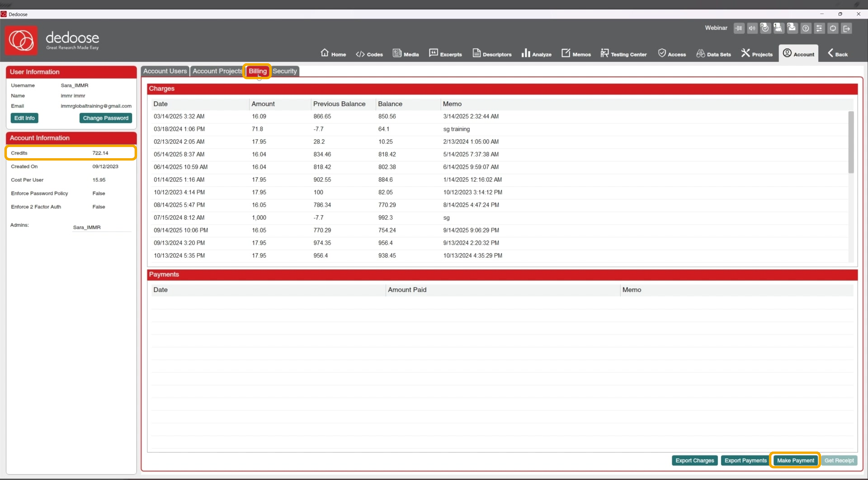This screenshot has height=480, width=868.
Task: Click the refresh sync icon
Action: coord(833,28)
